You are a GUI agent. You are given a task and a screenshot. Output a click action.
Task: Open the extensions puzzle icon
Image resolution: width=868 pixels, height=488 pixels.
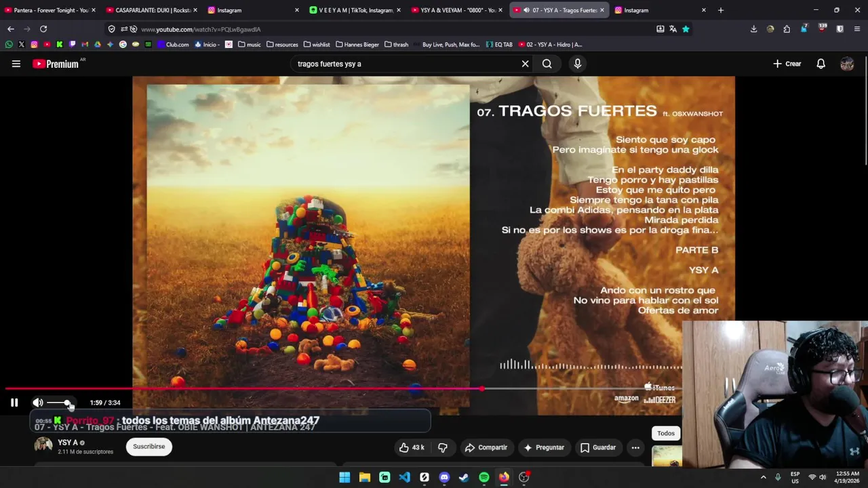(x=787, y=29)
